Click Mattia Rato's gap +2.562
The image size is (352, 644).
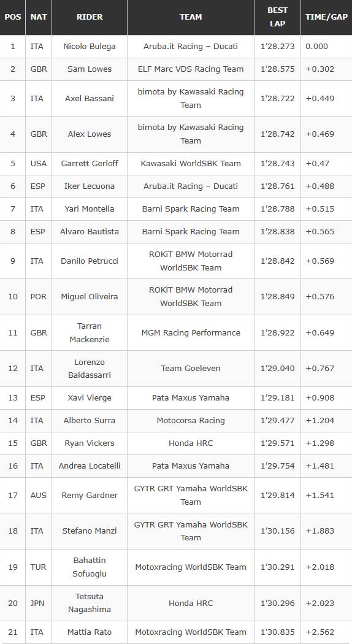click(x=320, y=632)
